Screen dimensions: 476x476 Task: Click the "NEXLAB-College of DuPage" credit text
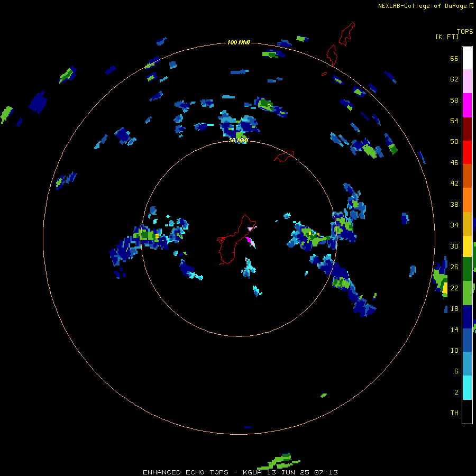coord(422,6)
